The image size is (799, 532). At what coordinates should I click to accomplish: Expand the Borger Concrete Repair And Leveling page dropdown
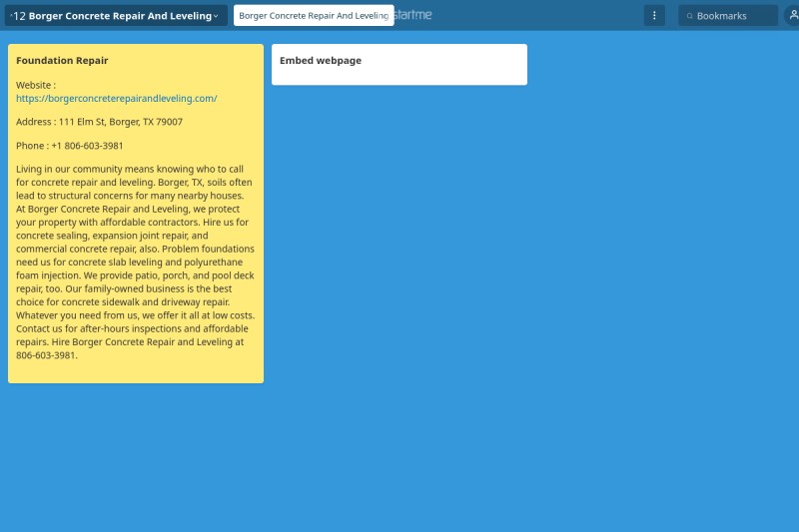(116, 15)
